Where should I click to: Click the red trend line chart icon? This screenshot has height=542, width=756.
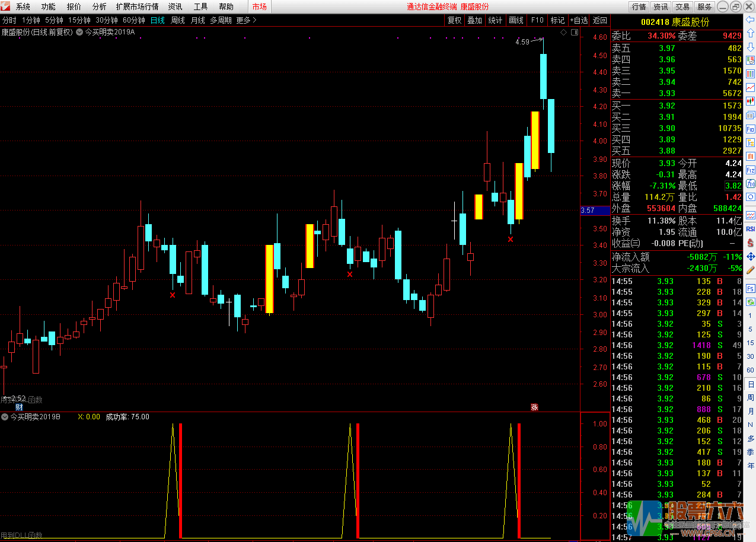coord(751,87)
